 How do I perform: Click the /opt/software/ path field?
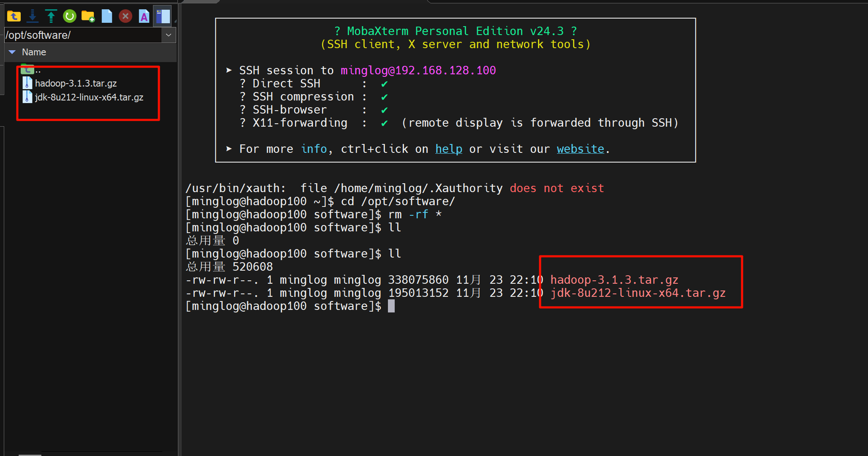[83, 35]
